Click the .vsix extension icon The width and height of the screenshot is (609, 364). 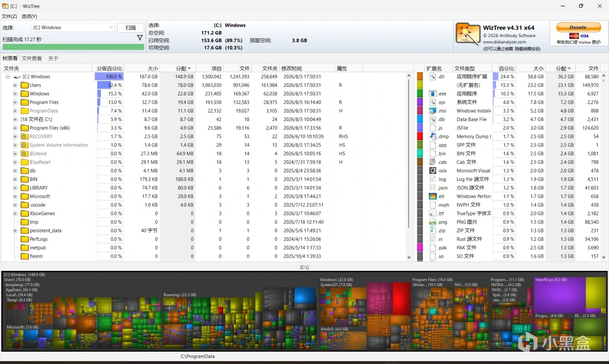tap(433, 171)
